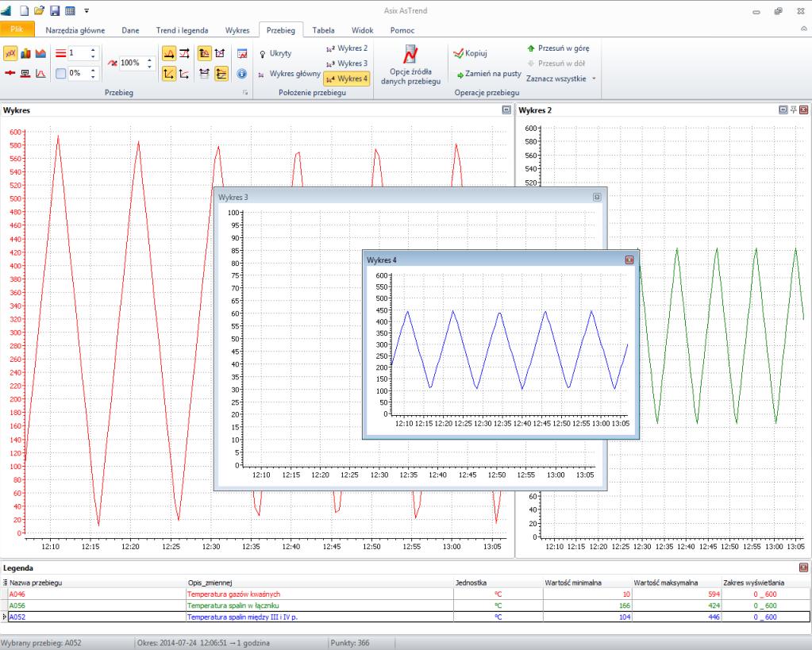Close the Wykres 4 floating window
This screenshot has width=812, height=650.
click(x=629, y=260)
